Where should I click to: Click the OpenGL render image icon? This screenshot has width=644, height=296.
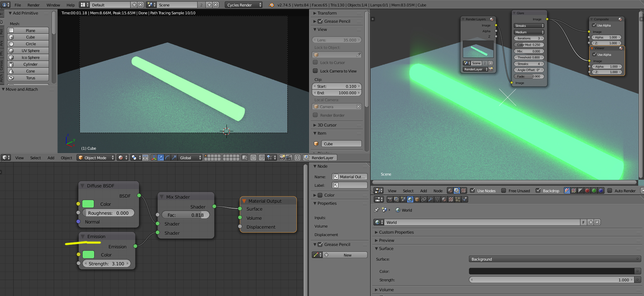tap(282, 158)
